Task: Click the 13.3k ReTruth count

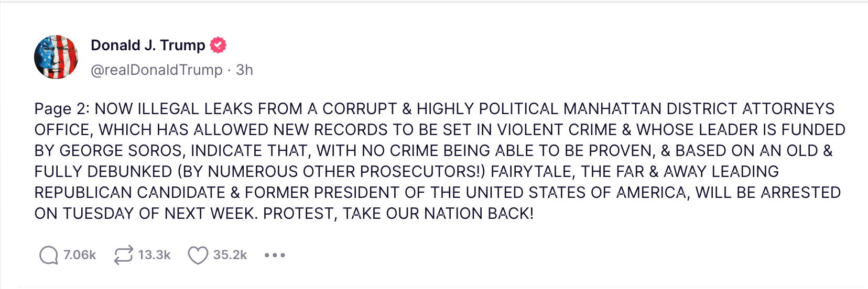Action: click(x=155, y=255)
